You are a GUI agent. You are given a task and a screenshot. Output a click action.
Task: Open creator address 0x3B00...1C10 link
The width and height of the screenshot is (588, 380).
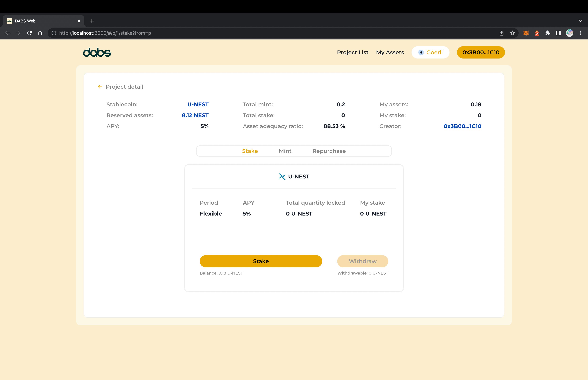point(462,126)
